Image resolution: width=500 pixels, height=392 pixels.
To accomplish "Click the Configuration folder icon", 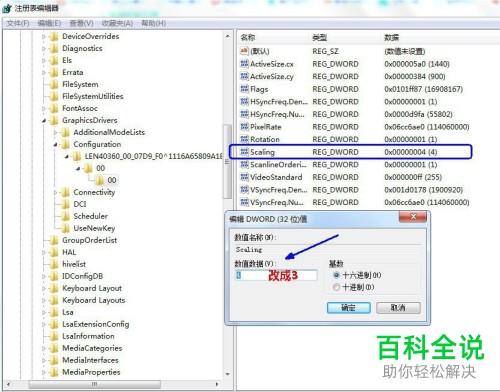I will point(65,144).
